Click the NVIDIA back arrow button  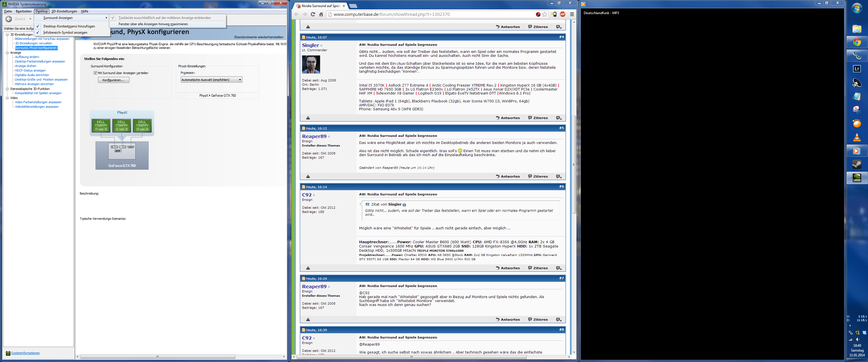pyautogui.click(x=9, y=19)
